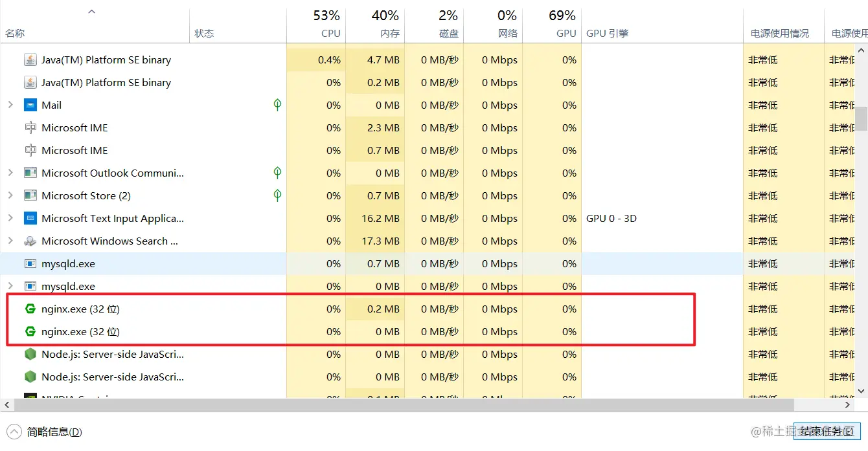
Task: Click the Java icon in the 0.2 MB Java row
Action: click(x=30, y=83)
